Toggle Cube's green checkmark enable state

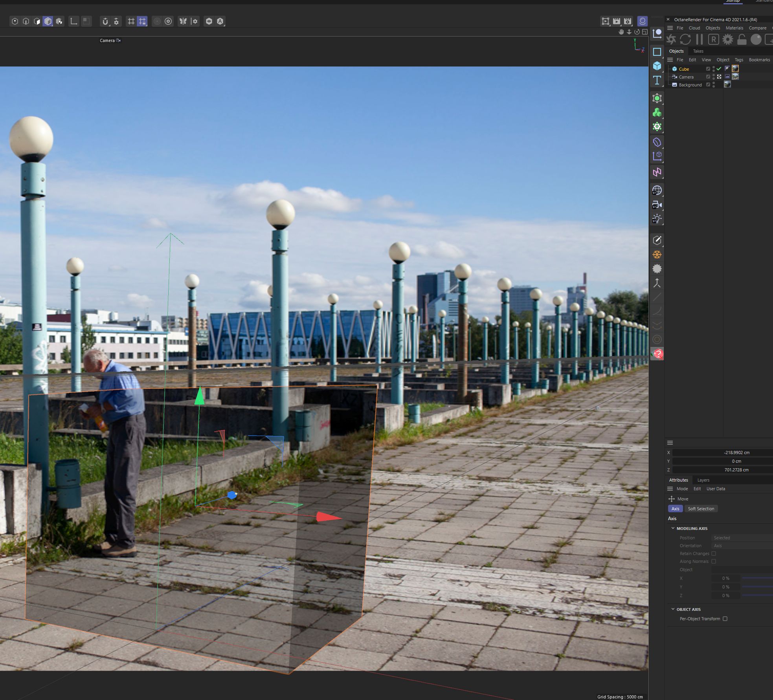click(719, 69)
